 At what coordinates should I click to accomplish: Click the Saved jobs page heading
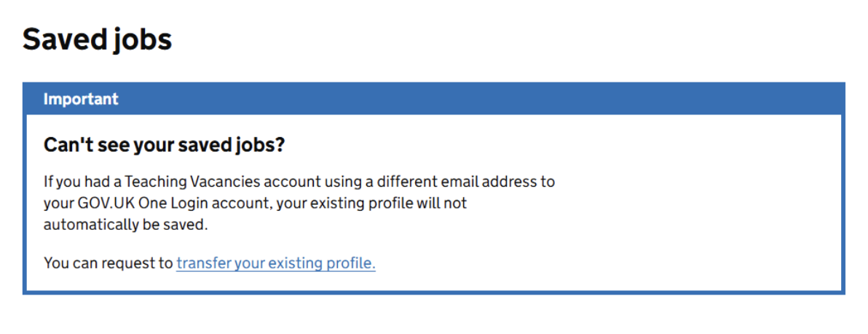point(97,39)
